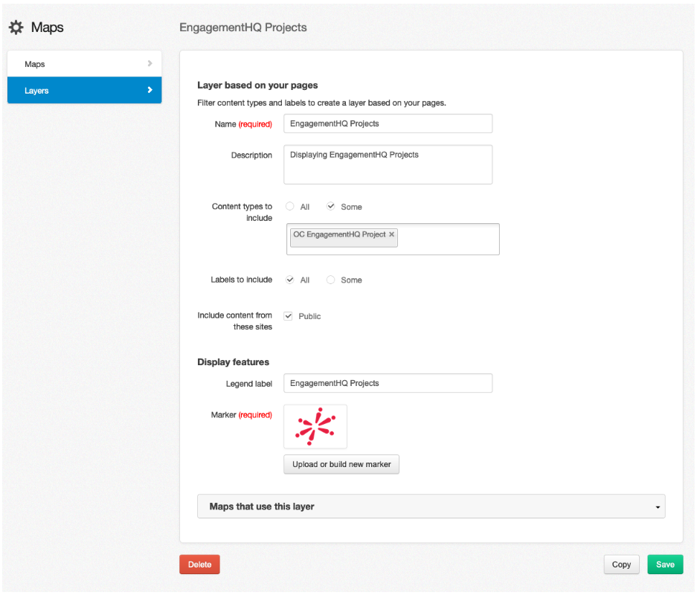
Task: Expand the Maps that use this layer section
Action: 431,507
